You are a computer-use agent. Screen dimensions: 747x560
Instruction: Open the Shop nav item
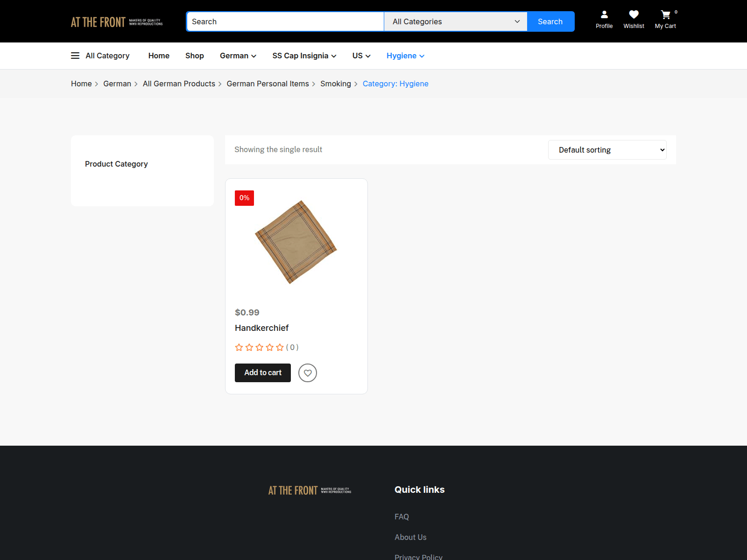click(195, 56)
